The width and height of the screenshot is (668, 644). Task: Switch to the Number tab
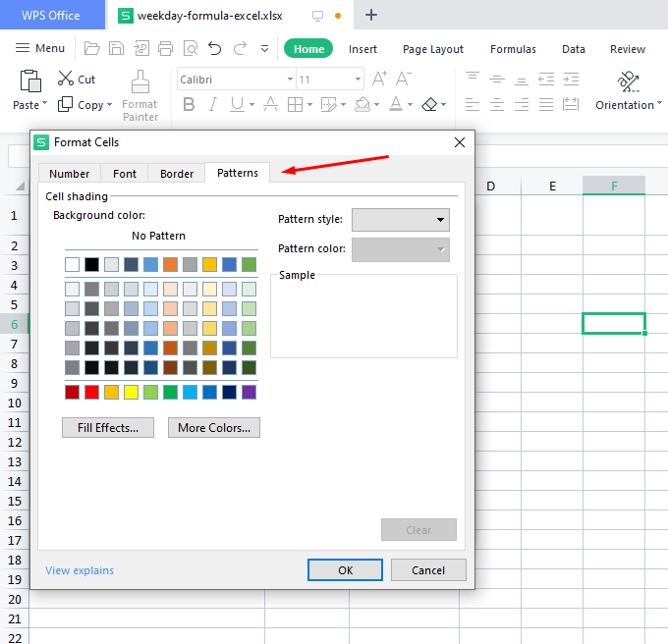70,174
